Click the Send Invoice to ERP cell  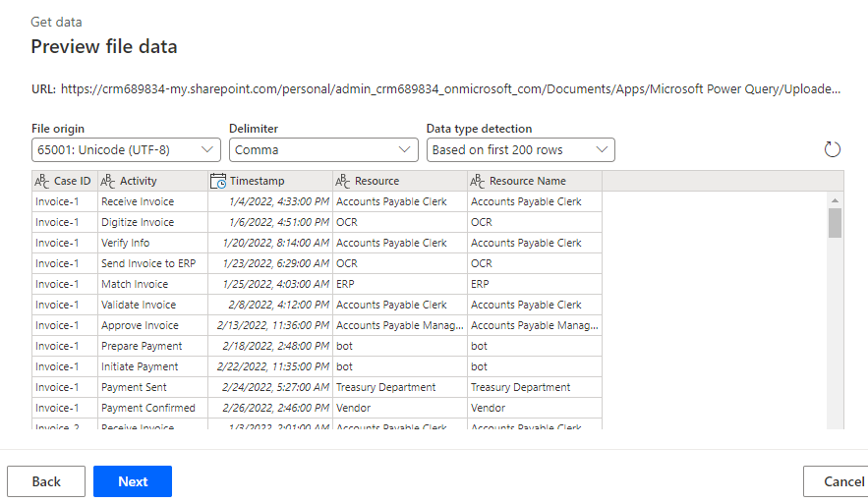pos(152,263)
